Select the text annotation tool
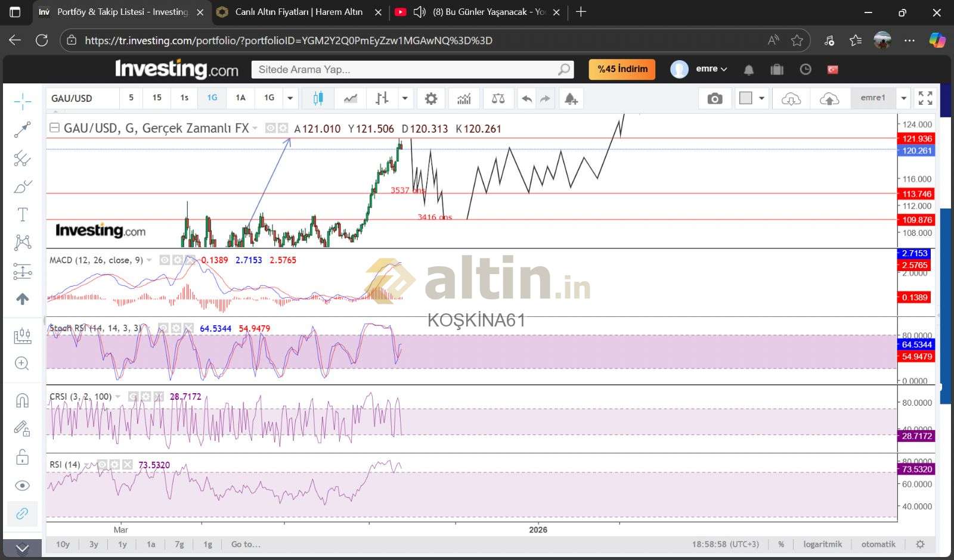Image resolution: width=954 pixels, height=560 pixels. 22,214
